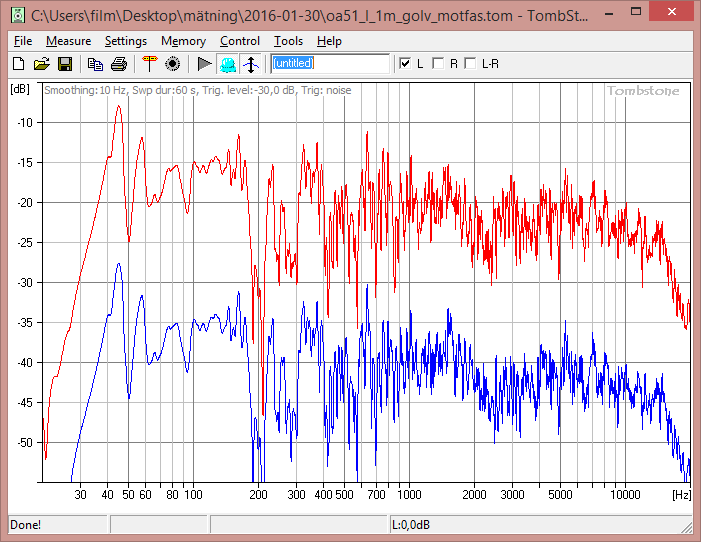Enable the R channel checkbox

438,64
